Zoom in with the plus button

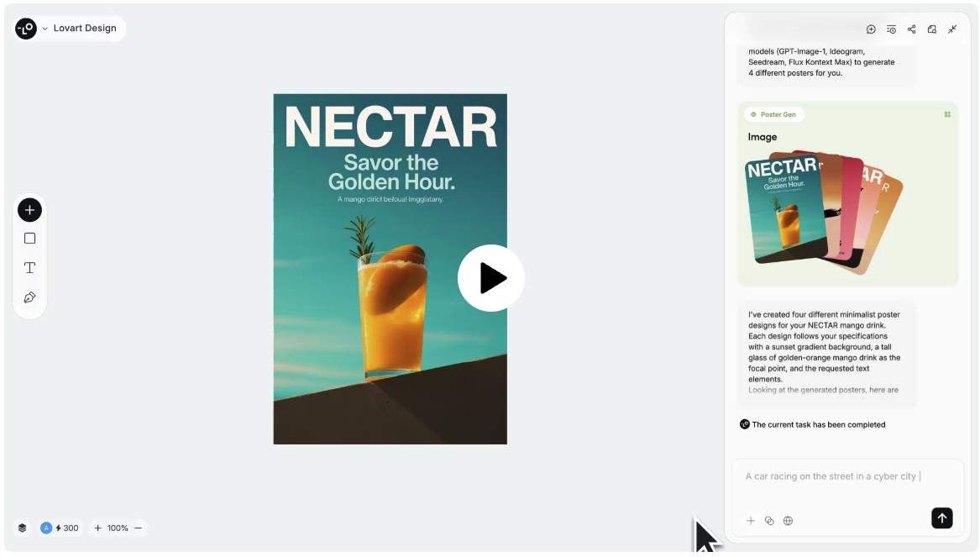[97, 528]
